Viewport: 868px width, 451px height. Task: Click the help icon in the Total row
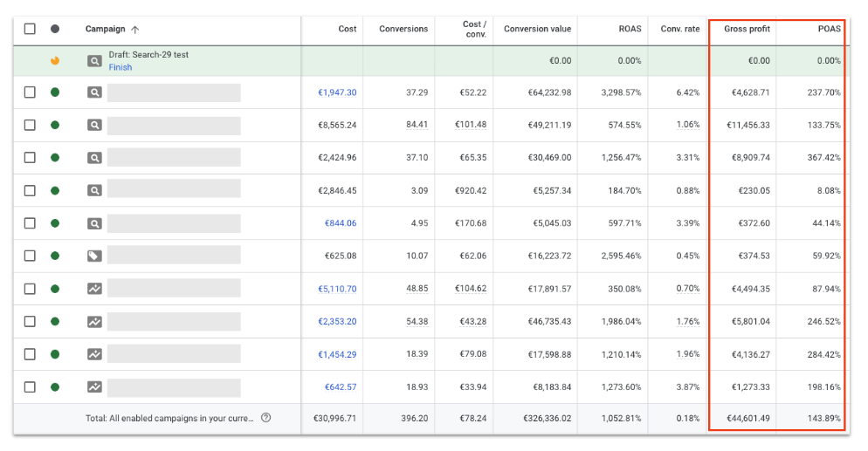pos(266,418)
